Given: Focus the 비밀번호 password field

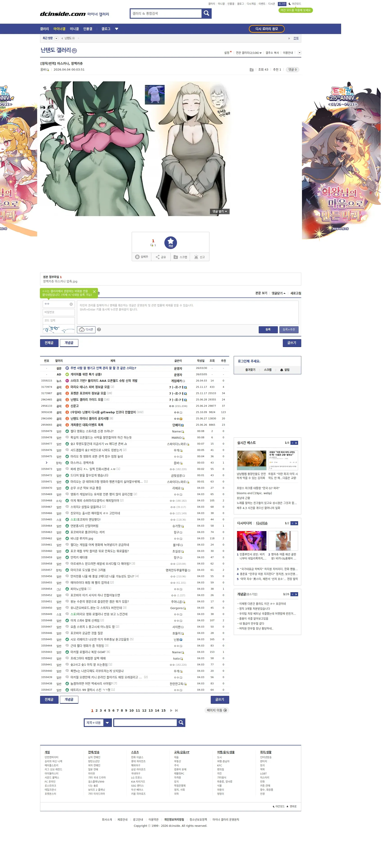Looking at the screenshot, I should click(59, 312).
